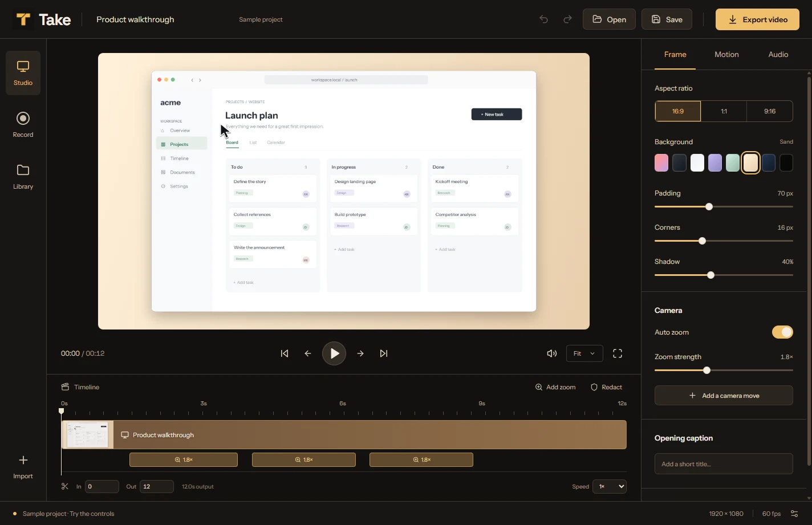Viewport: 812px width, 525px height.
Task: Step forward one frame
Action: (360, 353)
